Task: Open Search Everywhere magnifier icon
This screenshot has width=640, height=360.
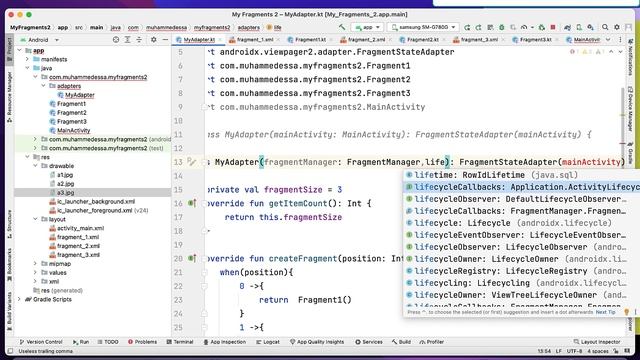Action: [x=605, y=27]
